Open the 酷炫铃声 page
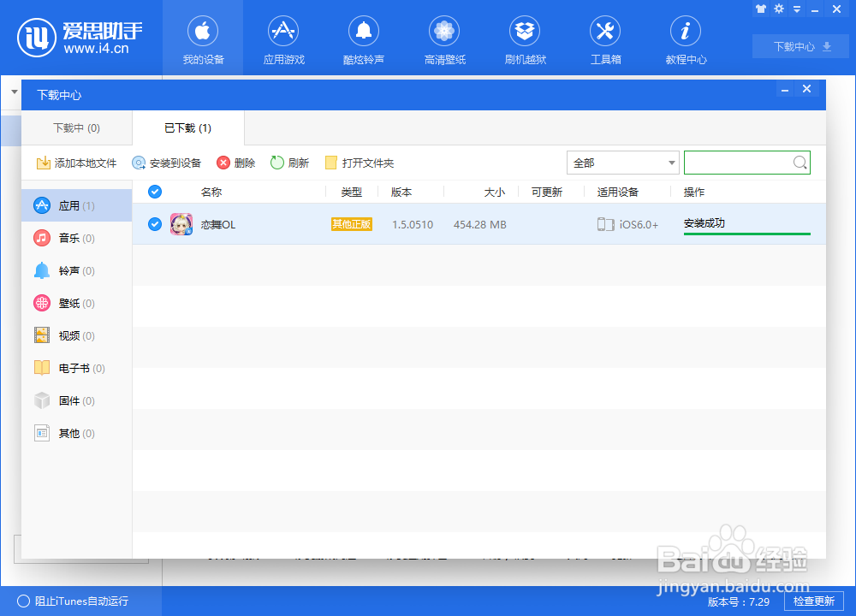This screenshot has height=616, width=856. 363,38
